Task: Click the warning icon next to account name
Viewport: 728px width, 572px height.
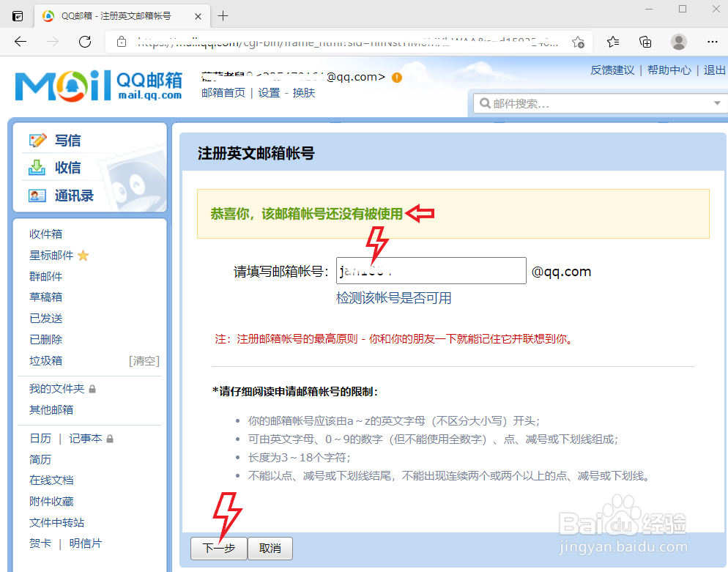Action: pyautogui.click(x=396, y=76)
